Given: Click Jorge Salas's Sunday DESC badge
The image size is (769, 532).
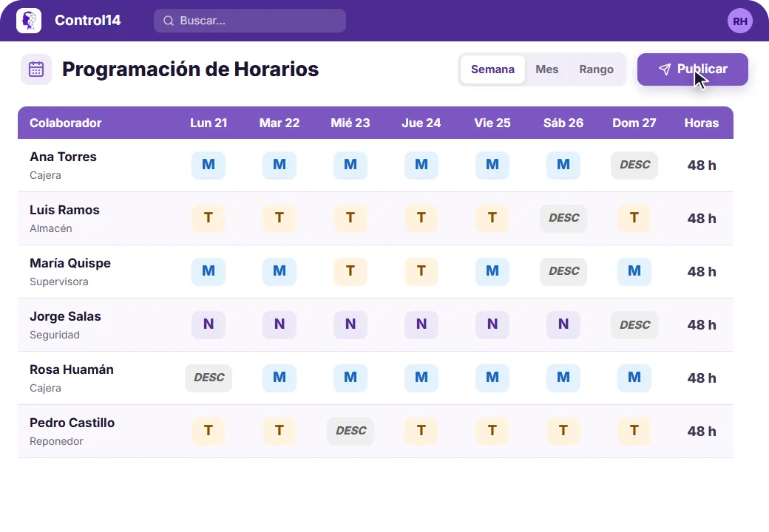Looking at the screenshot, I should (634, 325).
